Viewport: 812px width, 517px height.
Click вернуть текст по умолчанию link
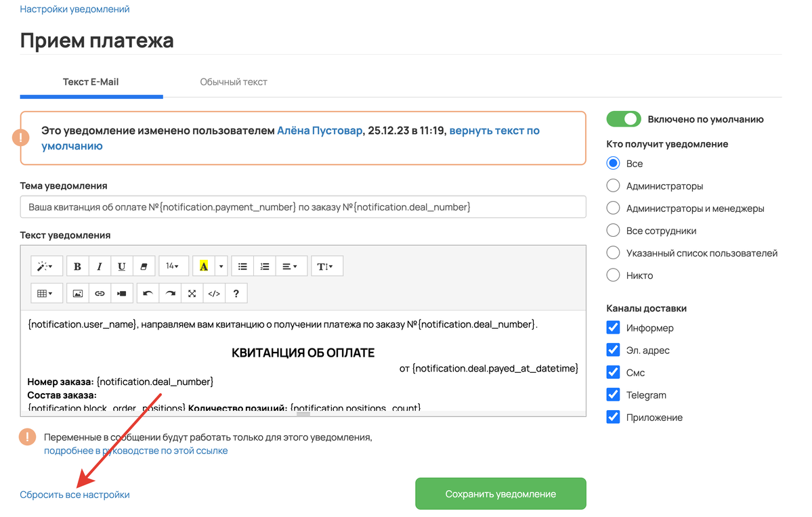click(291, 138)
